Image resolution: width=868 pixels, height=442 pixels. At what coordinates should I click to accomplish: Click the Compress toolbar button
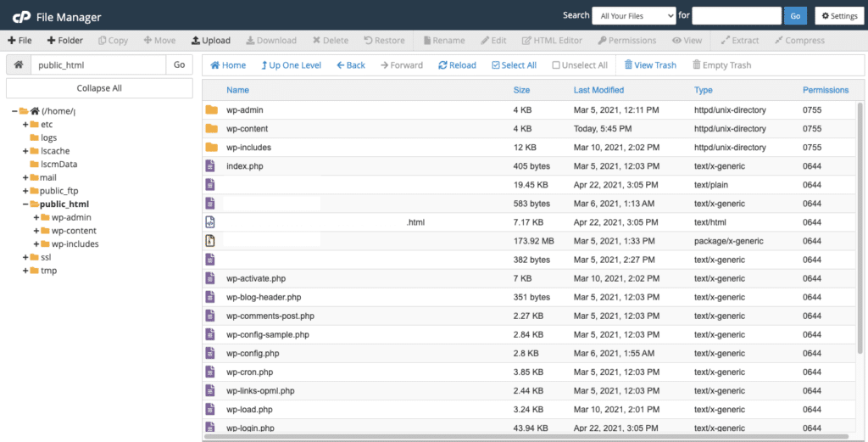[x=799, y=41]
